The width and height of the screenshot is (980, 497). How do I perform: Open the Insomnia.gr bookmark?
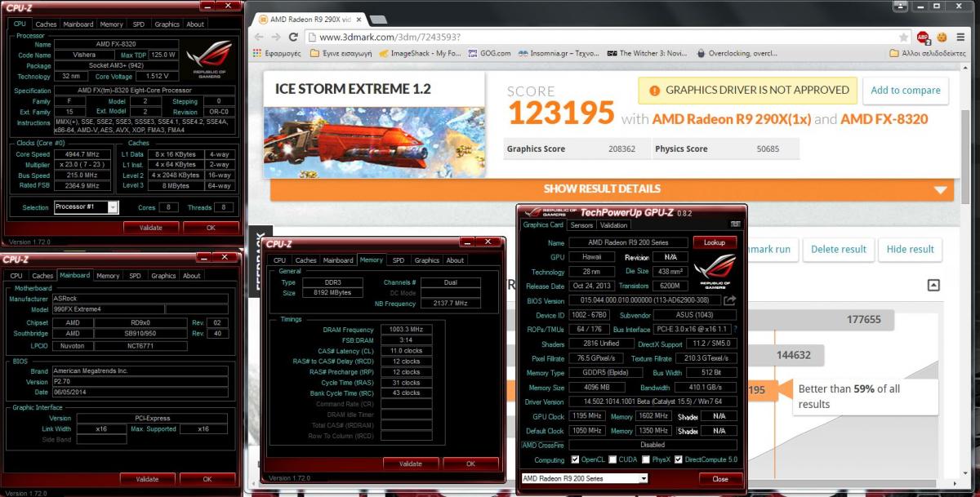click(x=559, y=53)
